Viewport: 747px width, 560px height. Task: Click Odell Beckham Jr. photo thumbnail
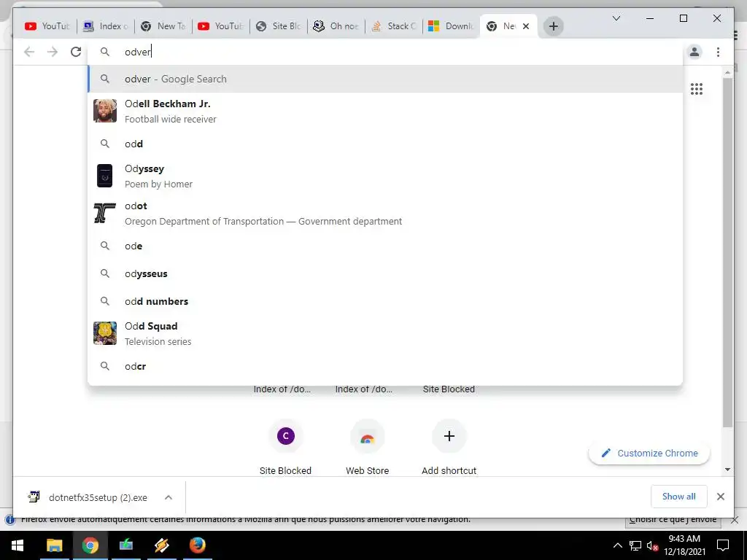(105, 111)
